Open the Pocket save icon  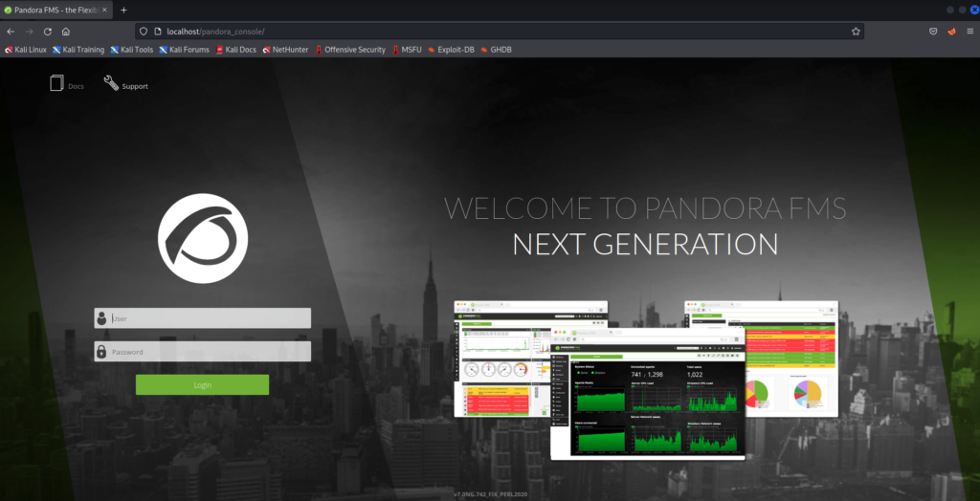tap(933, 32)
